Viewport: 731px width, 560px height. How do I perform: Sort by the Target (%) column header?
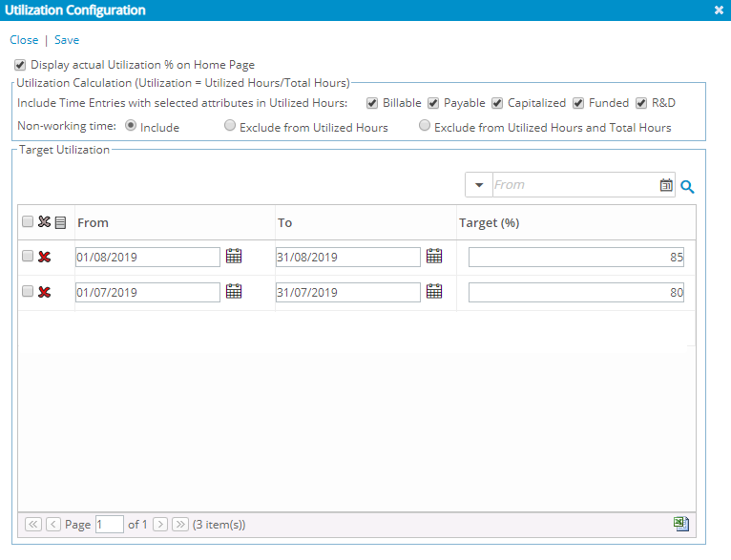click(x=489, y=222)
